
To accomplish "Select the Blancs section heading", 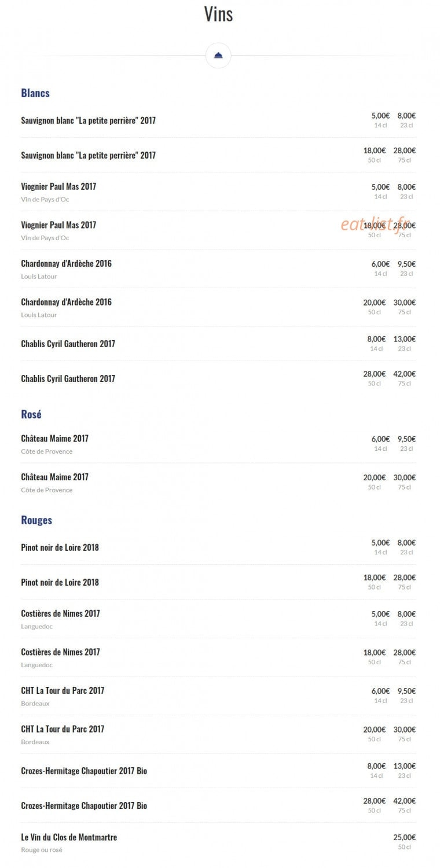I will click(35, 93).
